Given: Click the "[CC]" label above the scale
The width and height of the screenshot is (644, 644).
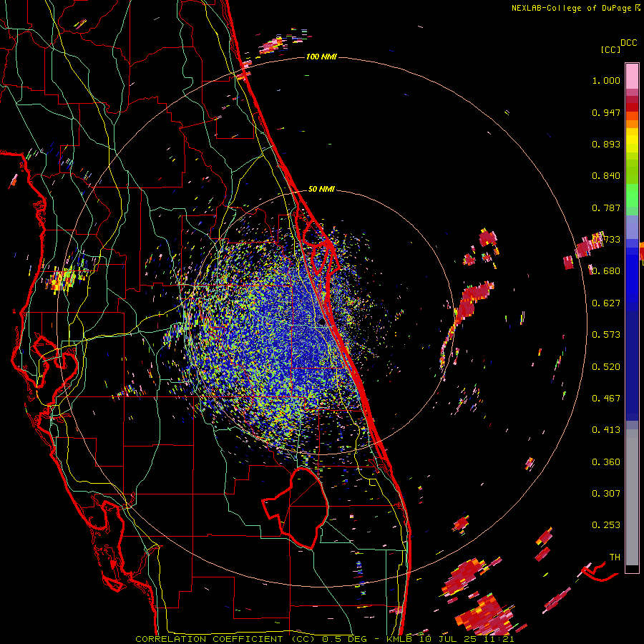Looking at the screenshot, I should [610, 49].
